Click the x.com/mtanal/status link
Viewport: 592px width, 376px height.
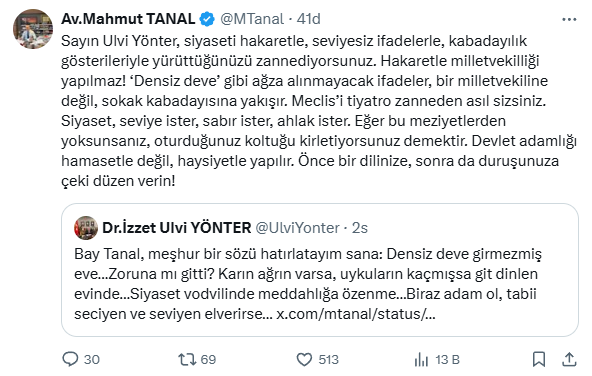click(x=356, y=314)
